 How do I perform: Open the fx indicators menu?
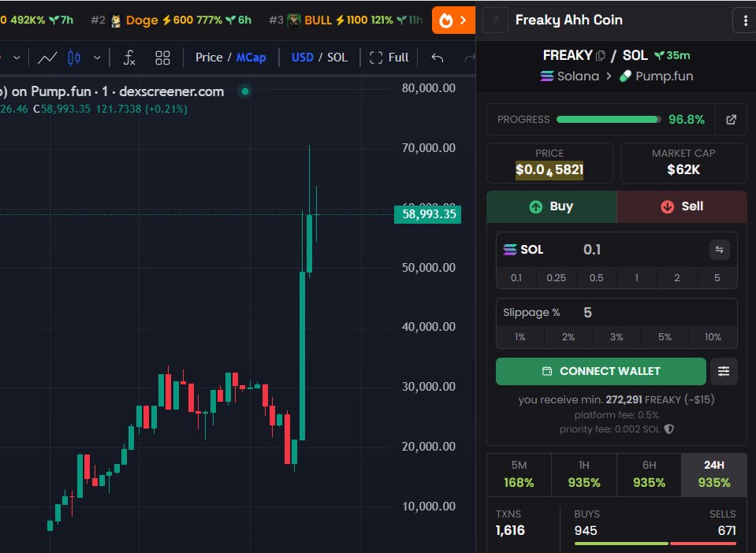coord(129,58)
